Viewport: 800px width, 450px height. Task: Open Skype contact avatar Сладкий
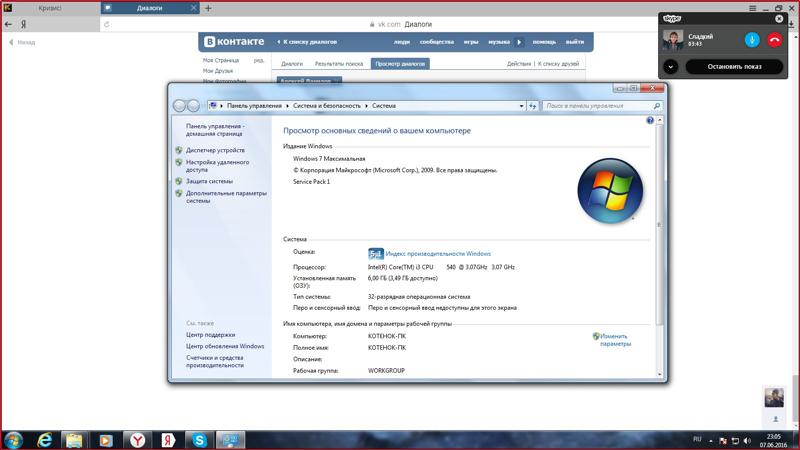pos(673,40)
